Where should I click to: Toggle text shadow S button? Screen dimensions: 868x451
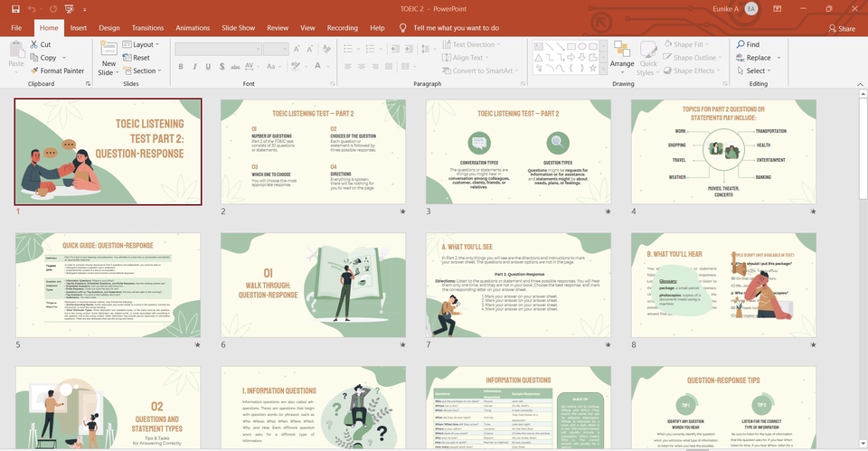click(222, 66)
